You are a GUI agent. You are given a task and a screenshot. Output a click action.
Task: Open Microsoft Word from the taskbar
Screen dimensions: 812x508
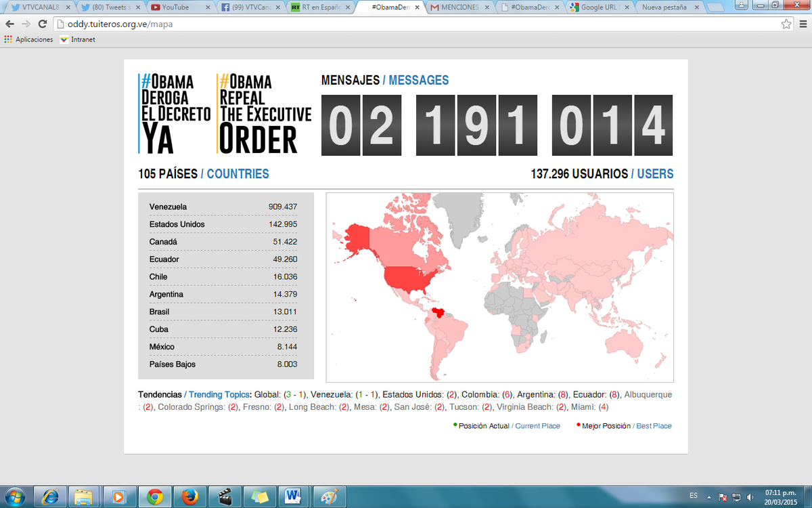[294, 496]
